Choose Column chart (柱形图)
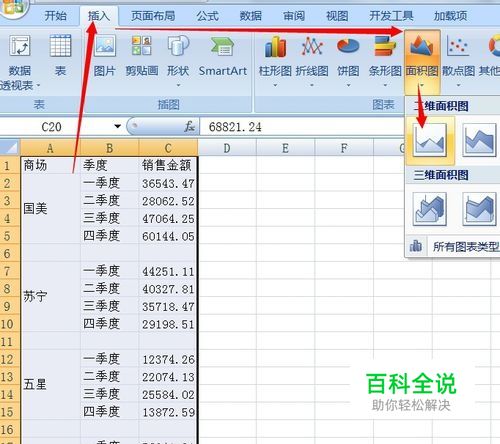The image size is (500, 444). [275, 61]
